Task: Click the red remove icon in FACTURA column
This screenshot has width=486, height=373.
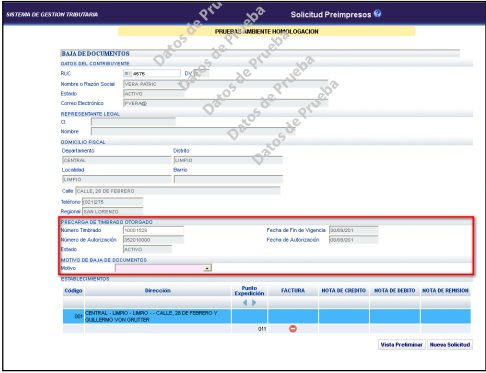Action: (293, 329)
